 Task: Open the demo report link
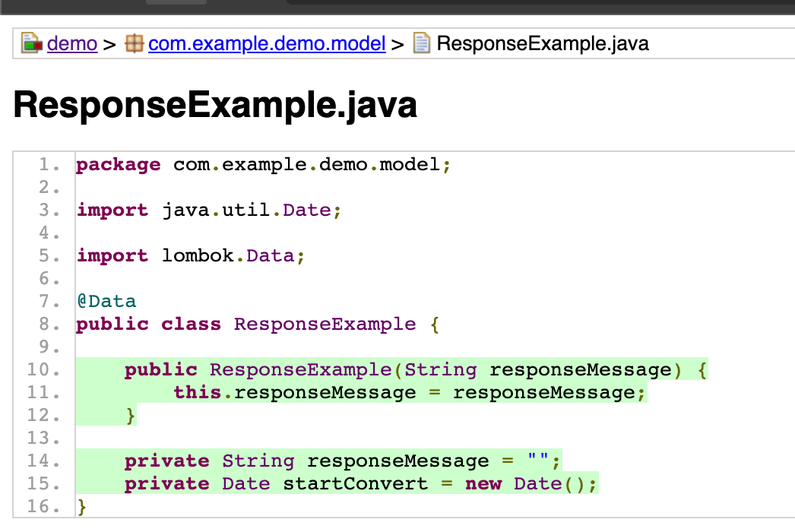click(71, 43)
